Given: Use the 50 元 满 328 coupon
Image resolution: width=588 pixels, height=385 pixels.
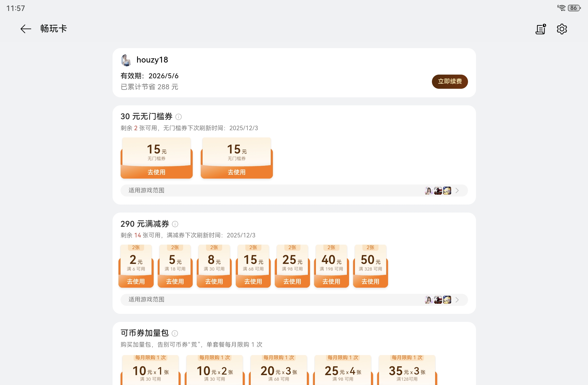Looking at the screenshot, I should [x=370, y=281].
